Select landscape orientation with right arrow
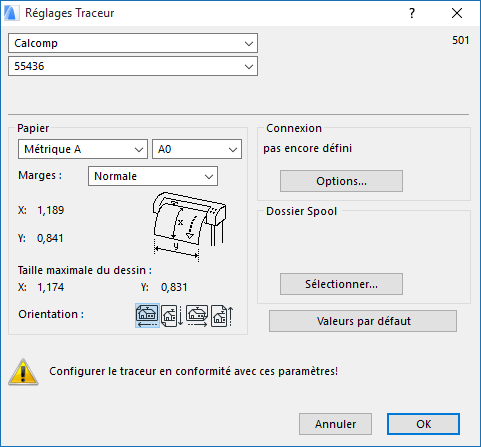The height and width of the screenshot is (447, 481). point(197,316)
